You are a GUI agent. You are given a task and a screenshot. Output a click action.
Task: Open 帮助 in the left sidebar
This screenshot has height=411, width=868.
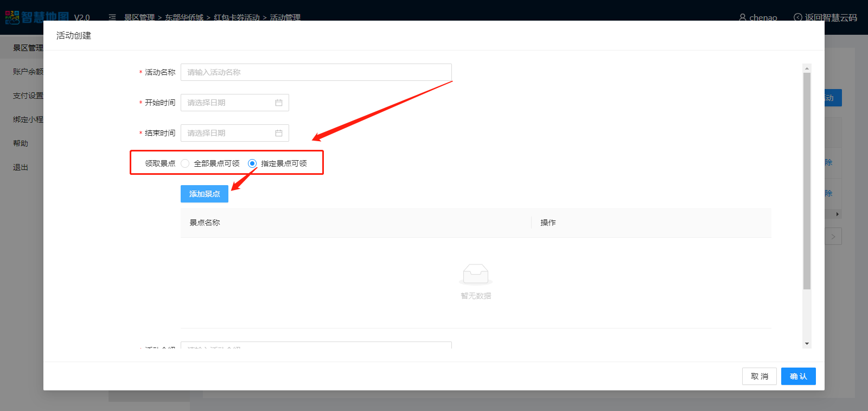(21, 143)
